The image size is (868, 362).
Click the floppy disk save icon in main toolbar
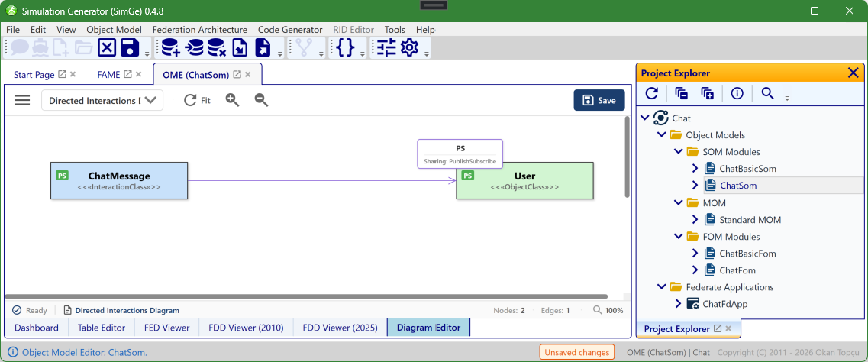130,47
